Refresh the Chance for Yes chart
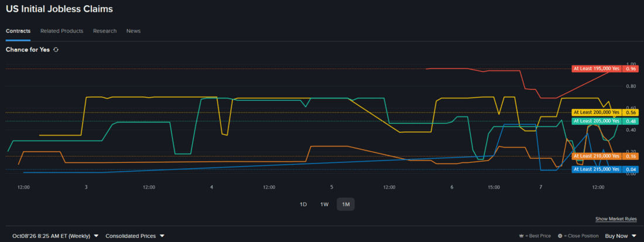This screenshot has width=644, height=242. (x=56, y=50)
